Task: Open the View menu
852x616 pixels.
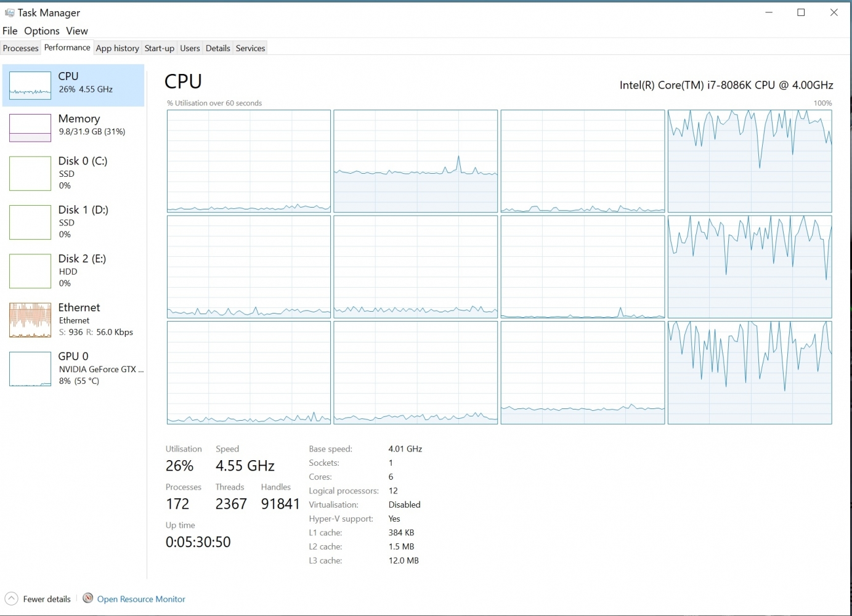Action: point(77,31)
